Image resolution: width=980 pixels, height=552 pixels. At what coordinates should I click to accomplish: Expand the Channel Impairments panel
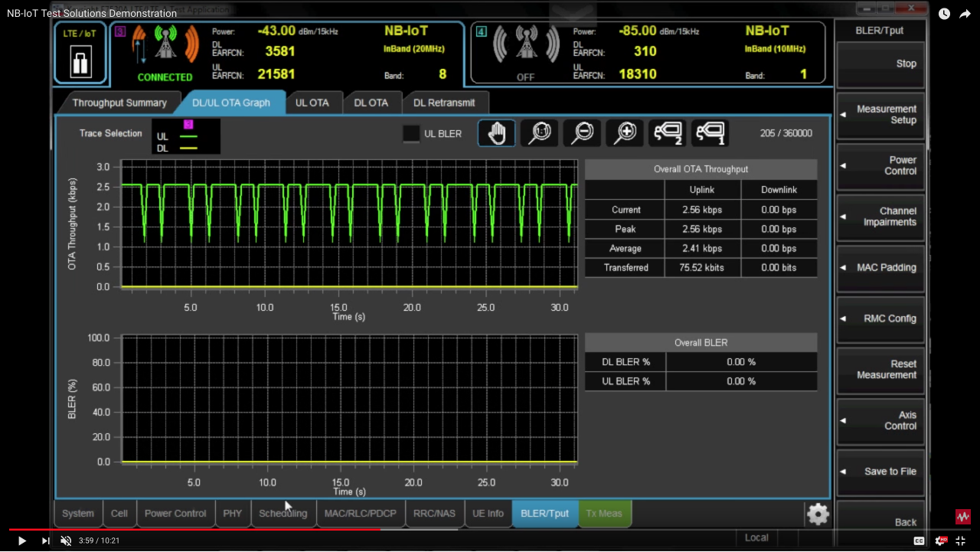point(880,217)
